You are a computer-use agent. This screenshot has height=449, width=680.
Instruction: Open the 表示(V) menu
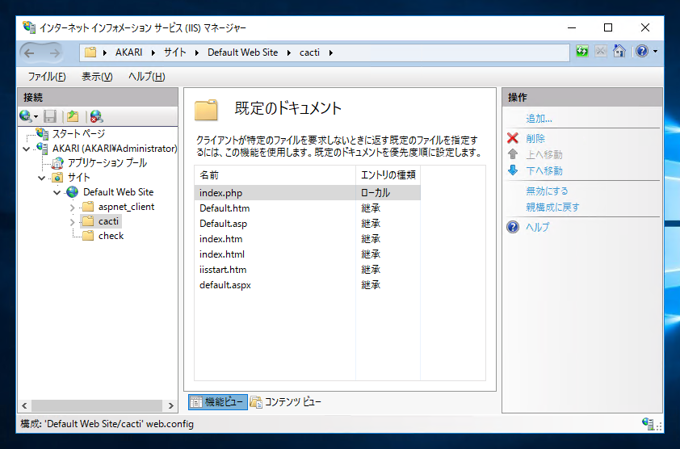pos(97,77)
